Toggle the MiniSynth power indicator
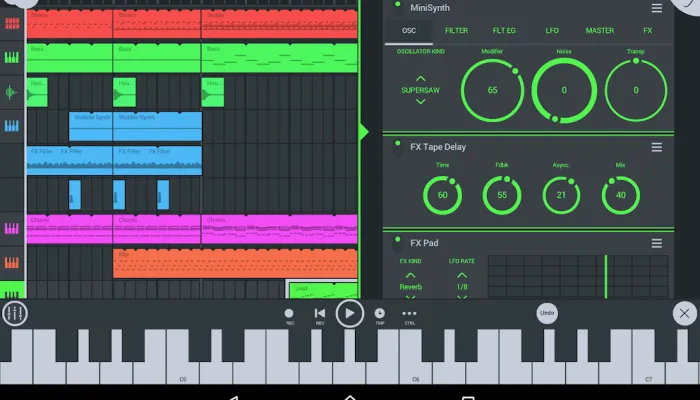This screenshot has height=400, width=700. pos(397,5)
